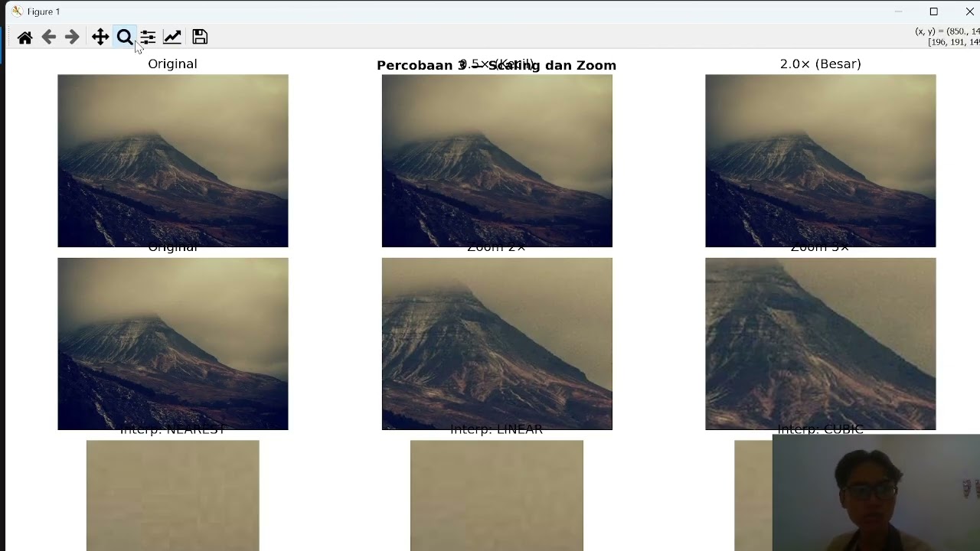Screen dimensions: 980x551
Task: Select the Zoom 3× mountain image
Action: (820, 344)
